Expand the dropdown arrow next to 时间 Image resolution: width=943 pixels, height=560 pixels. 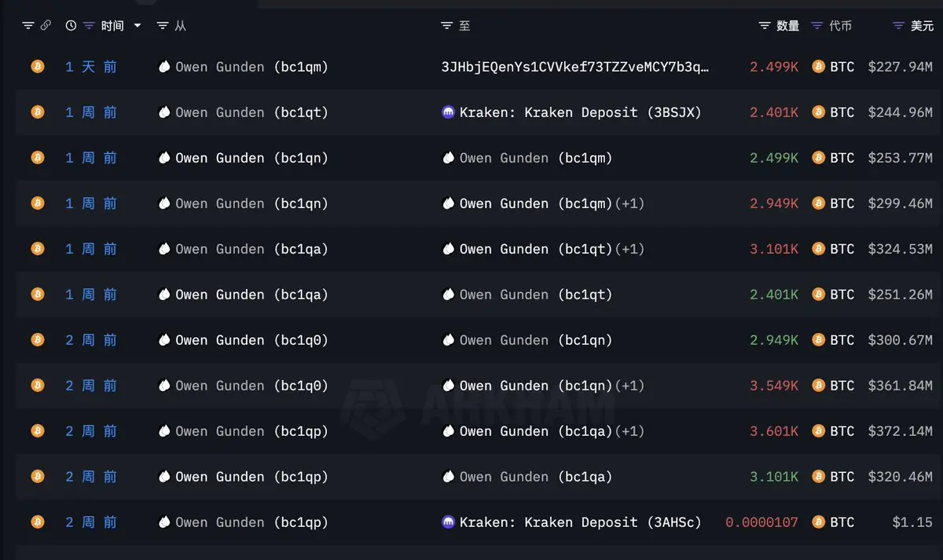[138, 26]
